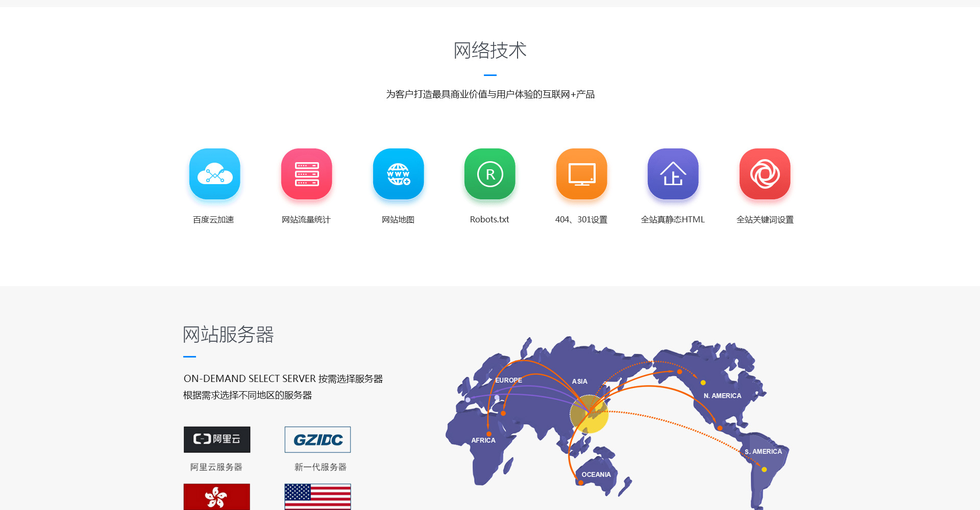Select the GZIDC server logo

317,439
